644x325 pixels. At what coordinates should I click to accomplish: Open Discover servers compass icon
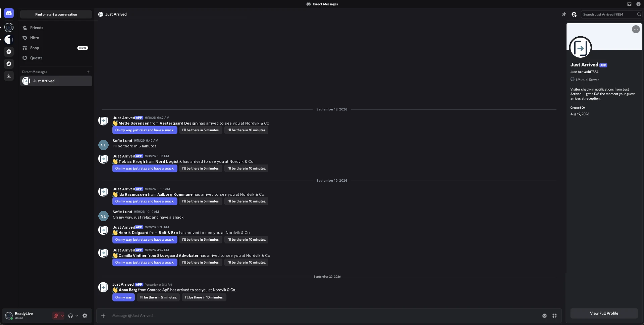9,64
